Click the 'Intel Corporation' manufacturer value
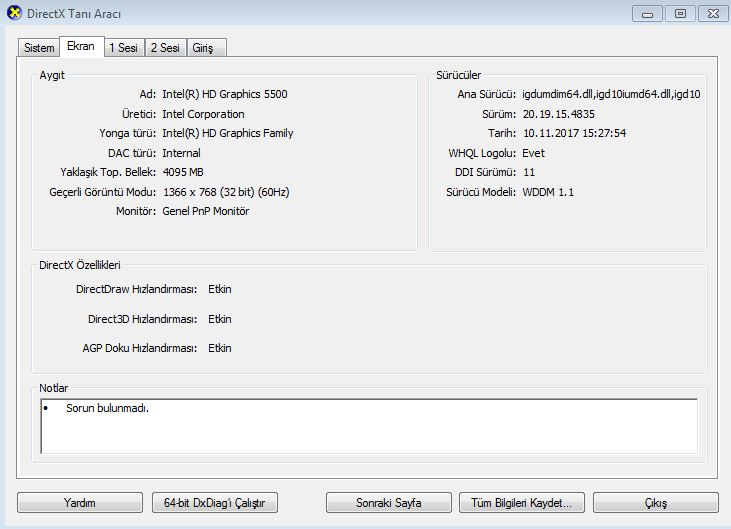This screenshot has height=529, width=731. pyautogui.click(x=203, y=114)
